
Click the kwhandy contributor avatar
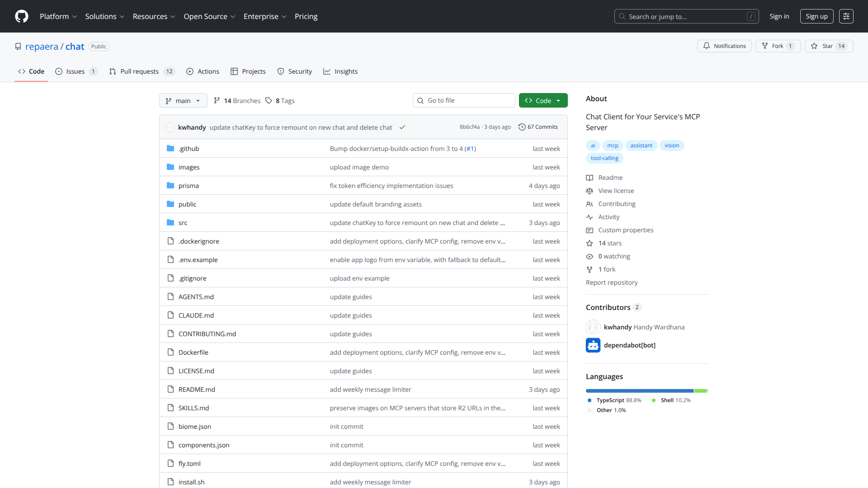click(593, 327)
